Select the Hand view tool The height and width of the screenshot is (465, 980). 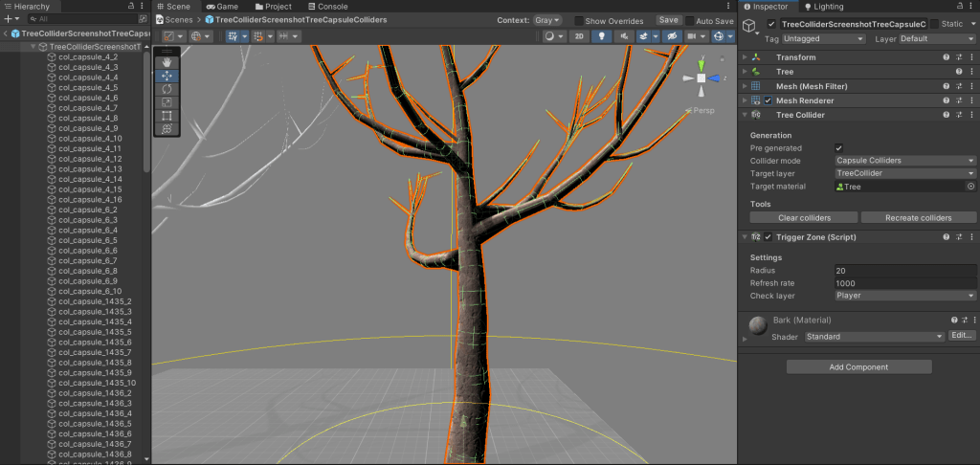167,61
